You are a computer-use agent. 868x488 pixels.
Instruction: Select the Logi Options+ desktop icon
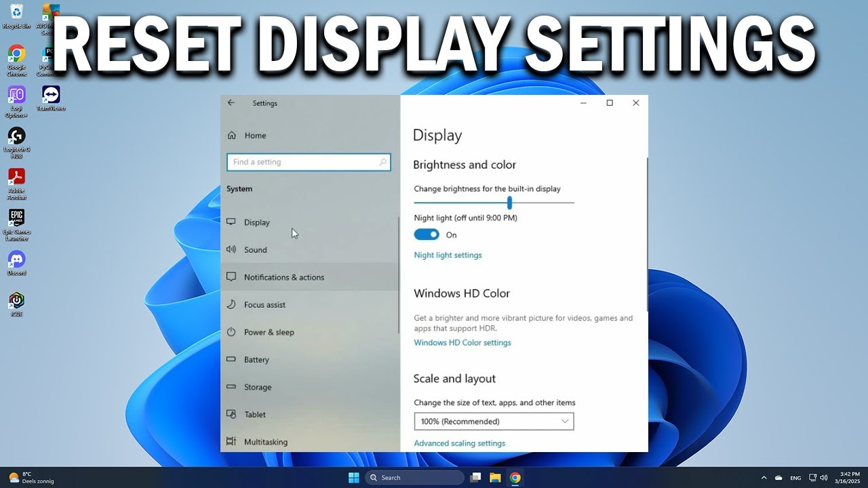click(x=16, y=102)
